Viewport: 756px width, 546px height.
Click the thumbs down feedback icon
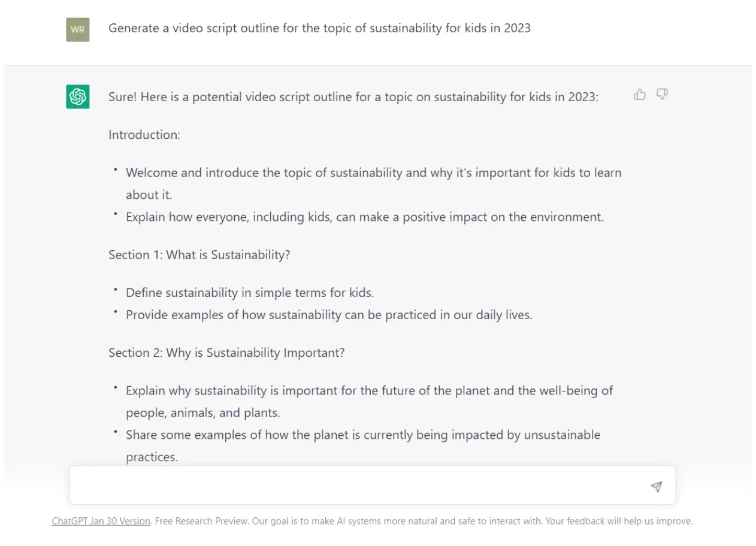pos(661,95)
